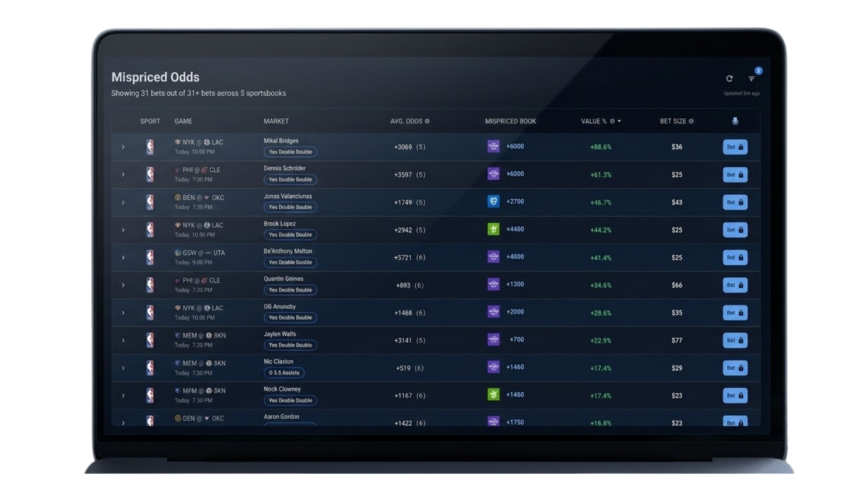Click the O 5.5 Assists tag for Nic Claxton
The height and width of the screenshot is (488, 868).
tap(284, 373)
